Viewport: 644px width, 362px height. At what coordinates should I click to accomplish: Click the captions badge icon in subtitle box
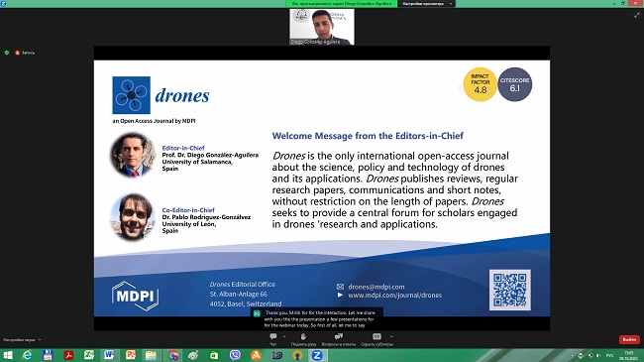257,313
